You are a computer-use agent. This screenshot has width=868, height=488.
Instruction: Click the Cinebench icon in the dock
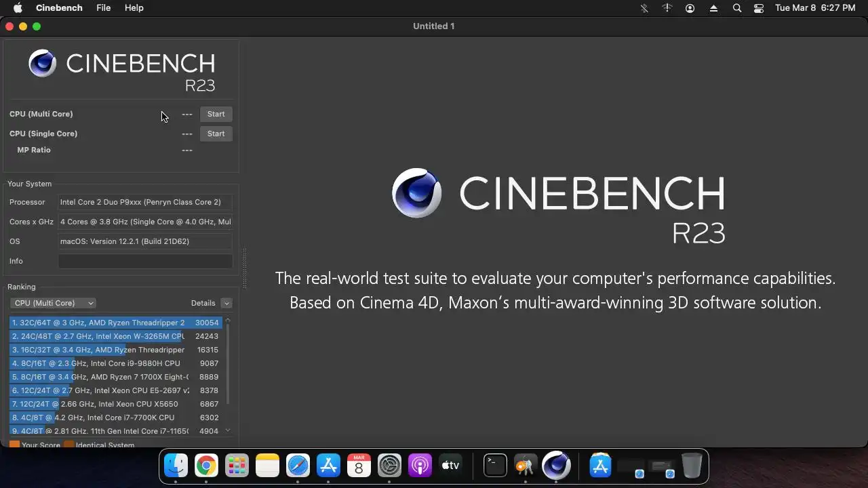point(556,466)
